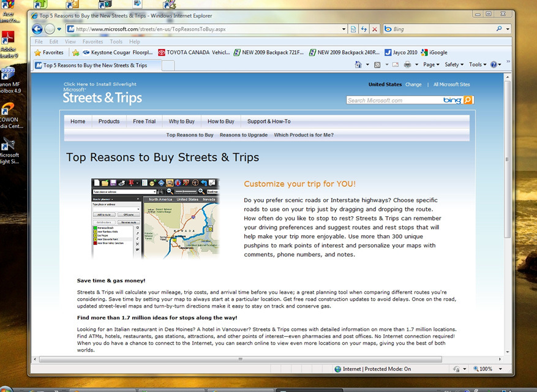Click the Which Product is for Me? sublink

point(304,135)
